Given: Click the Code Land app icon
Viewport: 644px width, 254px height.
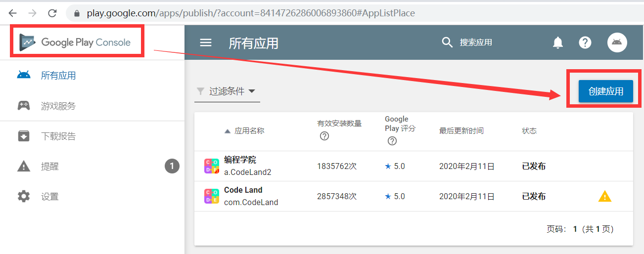Looking at the screenshot, I should (212, 196).
